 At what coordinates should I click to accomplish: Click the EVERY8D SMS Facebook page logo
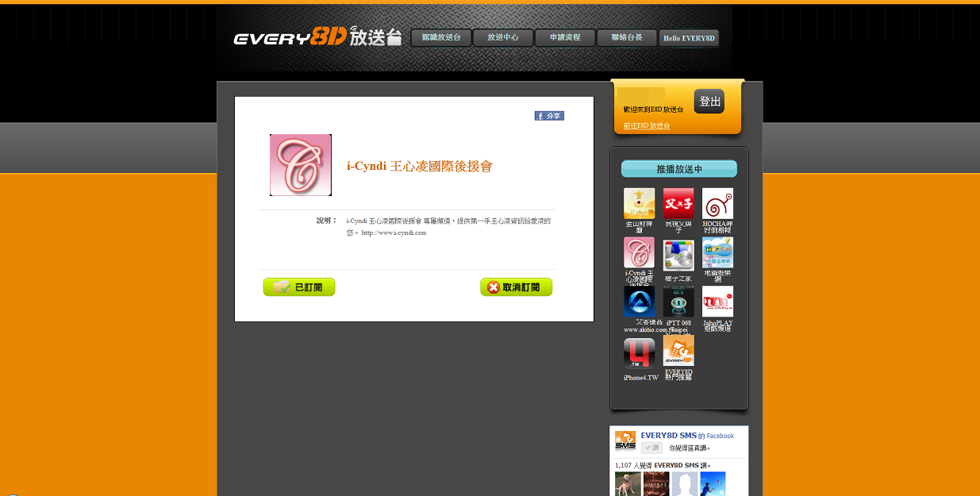(x=625, y=441)
